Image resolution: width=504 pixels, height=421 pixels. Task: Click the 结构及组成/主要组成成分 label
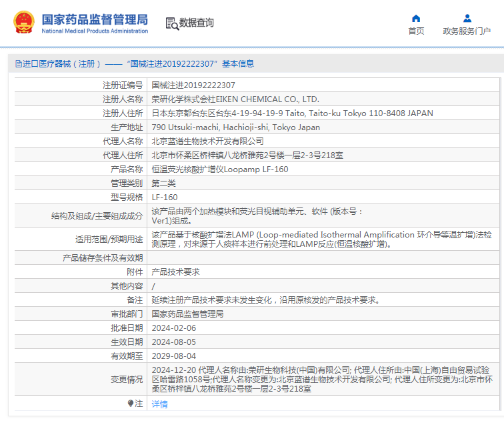(x=97, y=216)
